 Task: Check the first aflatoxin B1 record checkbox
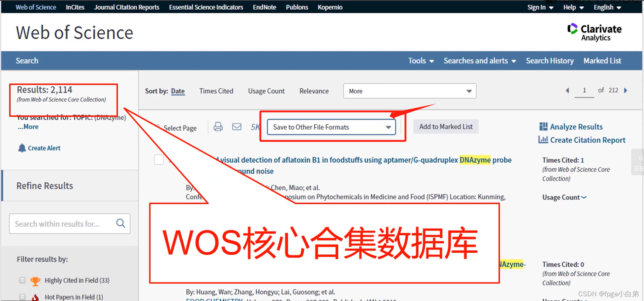coord(159,159)
